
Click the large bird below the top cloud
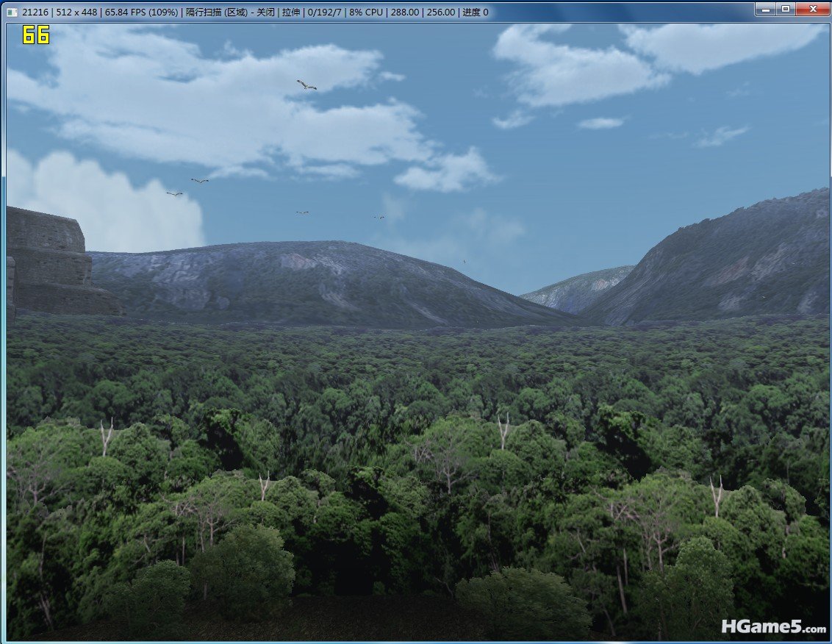[306, 85]
